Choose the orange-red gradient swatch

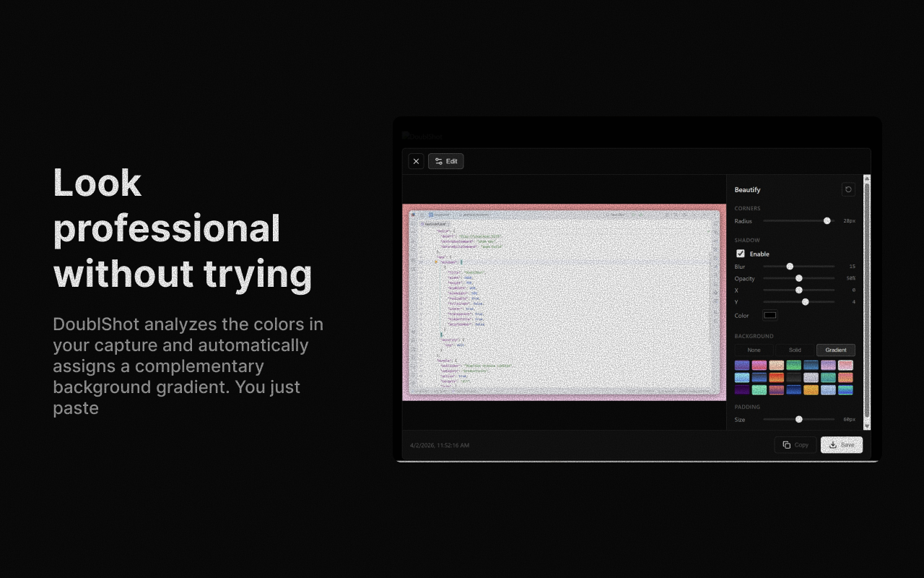(777, 378)
